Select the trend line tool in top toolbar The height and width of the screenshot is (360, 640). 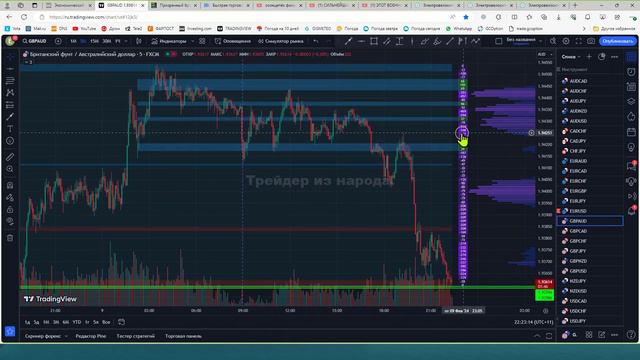tap(450, 41)
